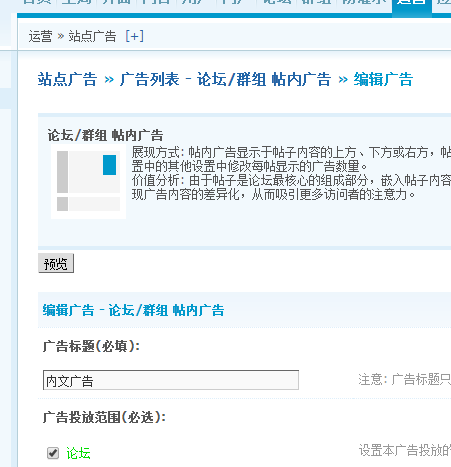This screenshot has width=451, height=467.
Task: Select the active 运营 tab
Action: [x=412, y=3]
